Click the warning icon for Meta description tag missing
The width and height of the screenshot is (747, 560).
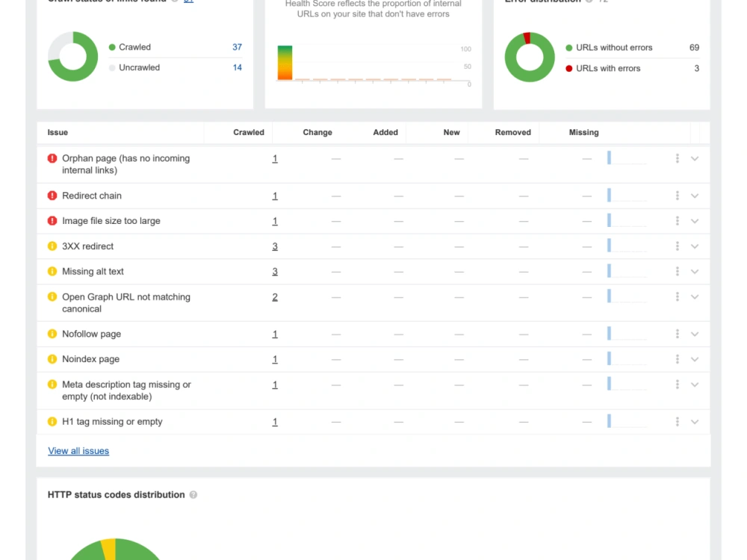(x=52, y=385)
